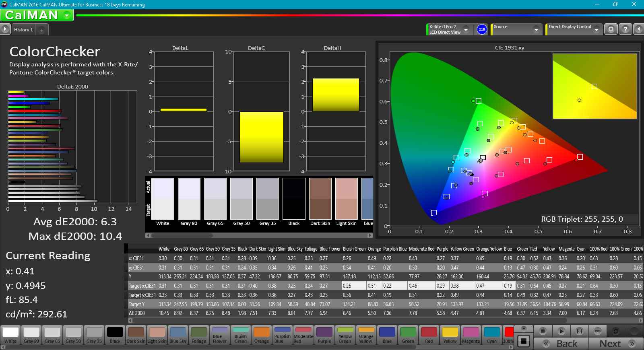Expand the Direct Display Control dropdown
The width and height of the screenshot is (644, 350).
click(597, 29)
